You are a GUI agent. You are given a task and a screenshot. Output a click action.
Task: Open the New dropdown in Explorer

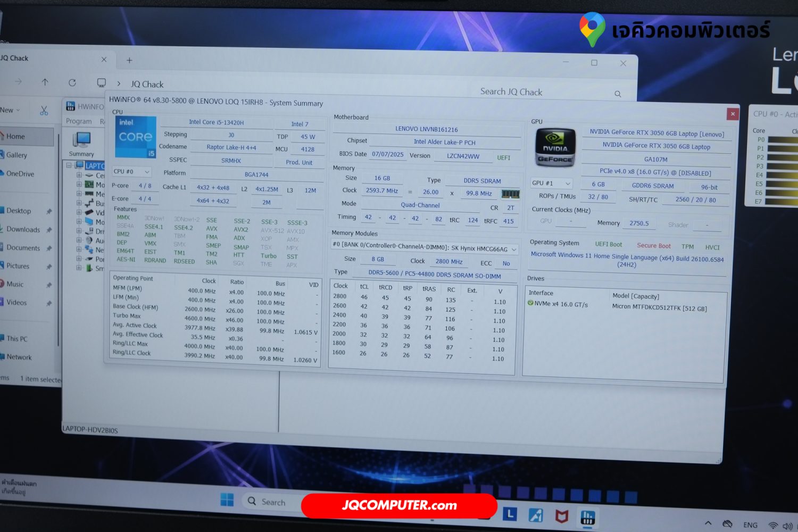pyautogui.click(x=10, y=110)
